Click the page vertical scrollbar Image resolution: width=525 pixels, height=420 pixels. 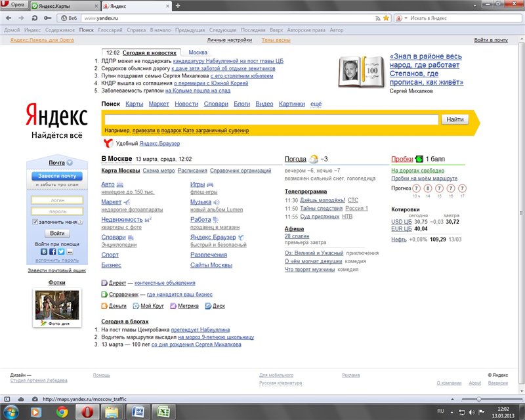(521, 213)
